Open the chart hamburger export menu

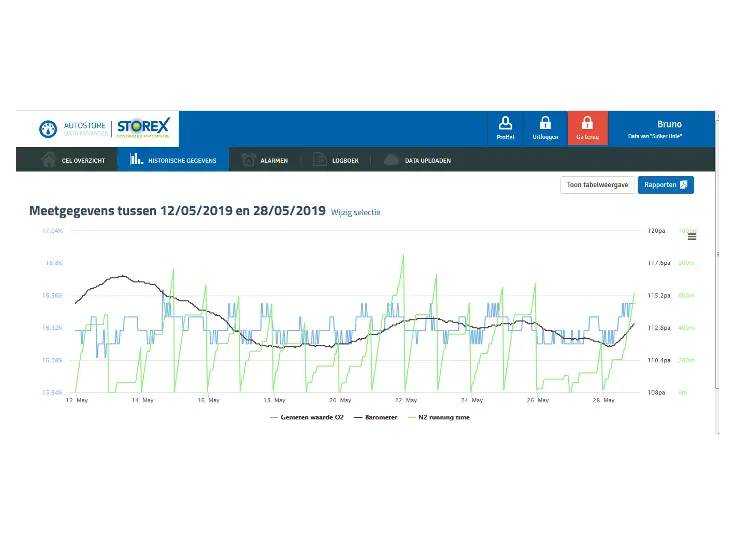[x=692, y=236]
